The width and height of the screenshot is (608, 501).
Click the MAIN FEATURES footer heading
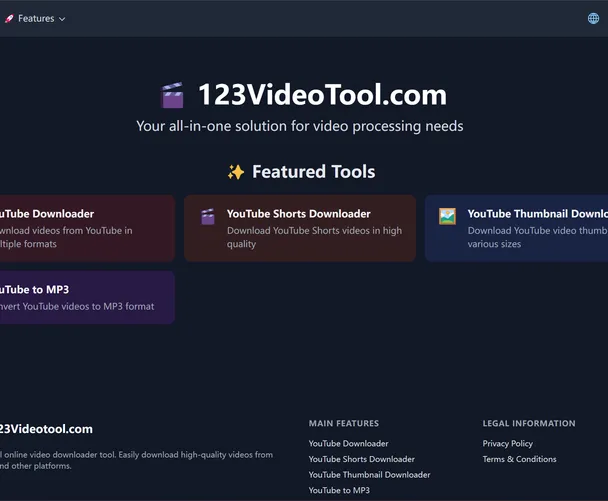(x=344, y=423)
